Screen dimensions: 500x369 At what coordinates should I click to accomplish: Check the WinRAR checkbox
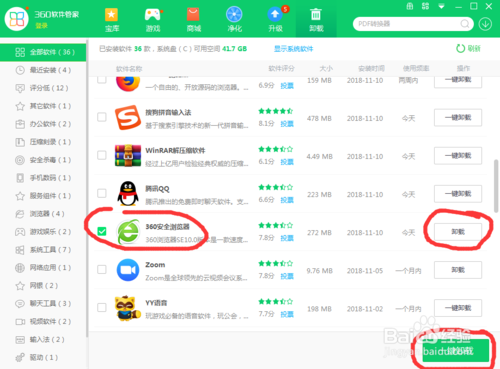coord(102,155)
